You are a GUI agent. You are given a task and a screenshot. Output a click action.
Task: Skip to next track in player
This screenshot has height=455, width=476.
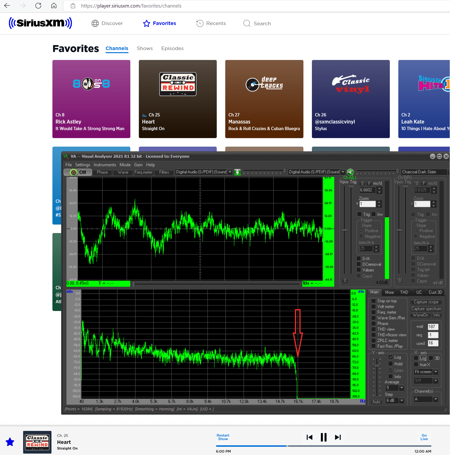338,437
